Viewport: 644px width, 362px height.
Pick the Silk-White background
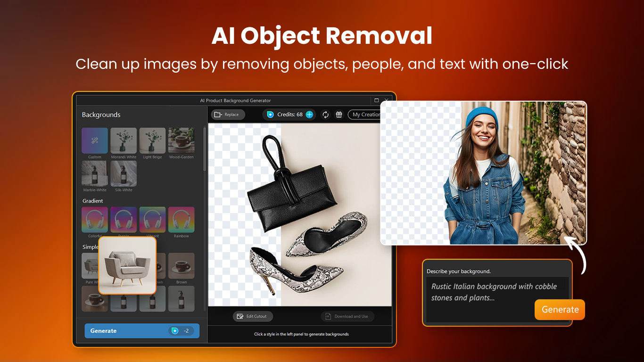(124, 173)
